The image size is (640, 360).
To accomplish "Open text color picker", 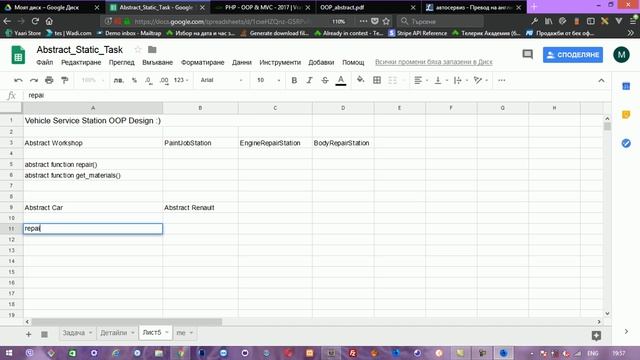I will tap(341, 80).
